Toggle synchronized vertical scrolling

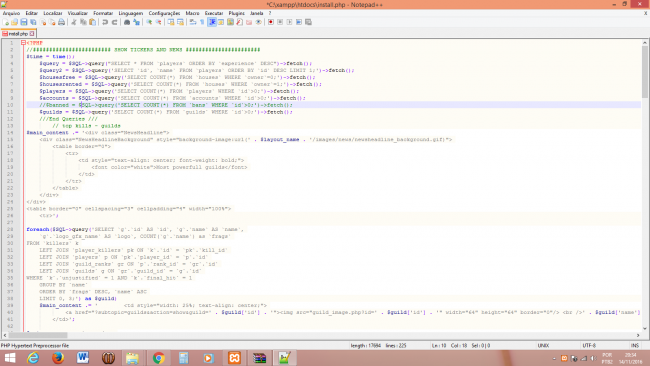tap(171, 22)
